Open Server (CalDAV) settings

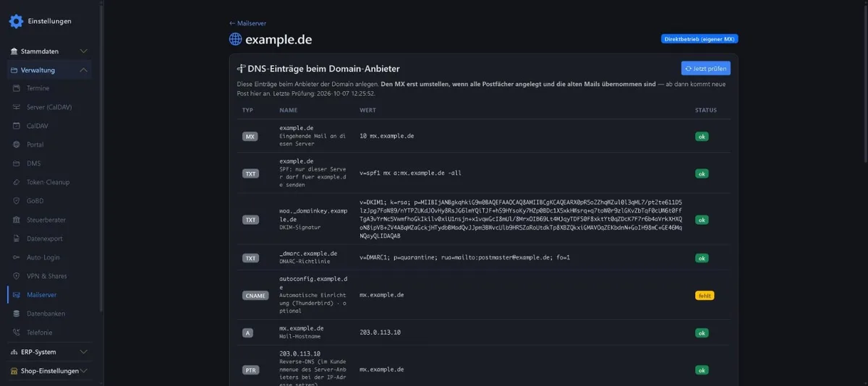coord(51,107)
